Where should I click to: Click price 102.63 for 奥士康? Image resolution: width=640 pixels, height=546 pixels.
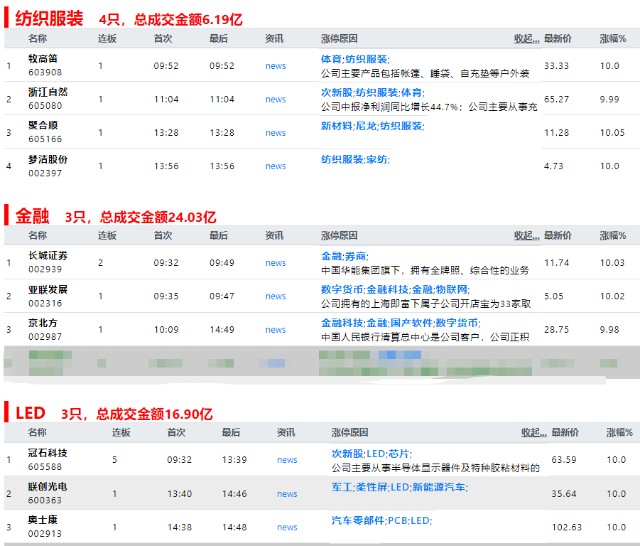(567, 527)
